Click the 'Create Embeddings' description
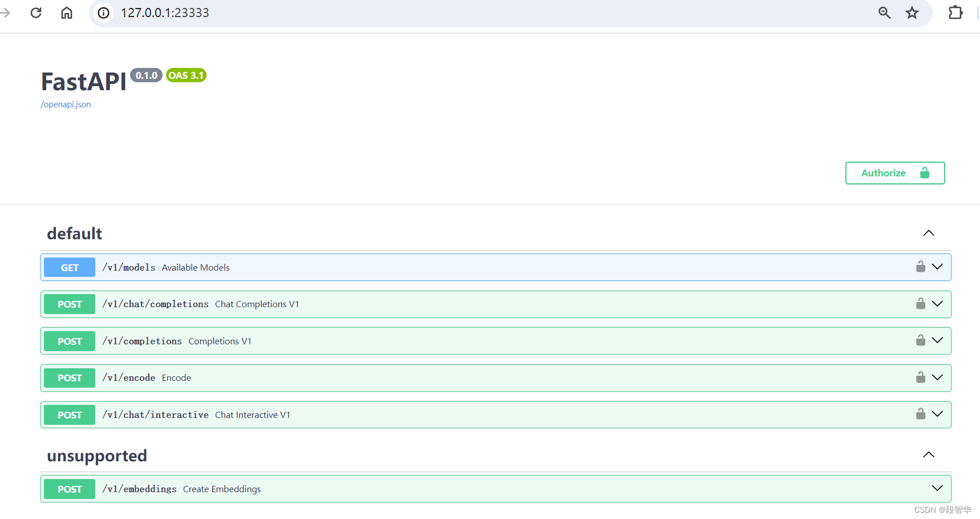This screenshot has height=519, width=980. (222, 489)
